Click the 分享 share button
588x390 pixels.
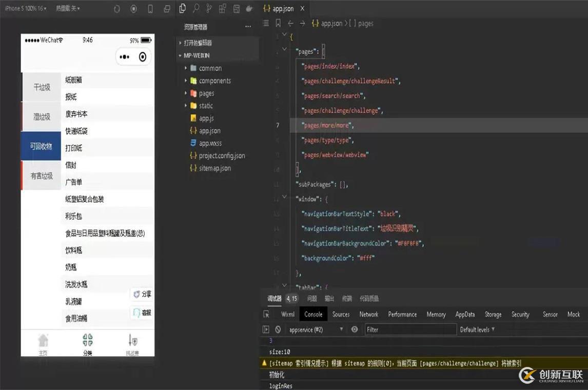click(x=142, y=294)
